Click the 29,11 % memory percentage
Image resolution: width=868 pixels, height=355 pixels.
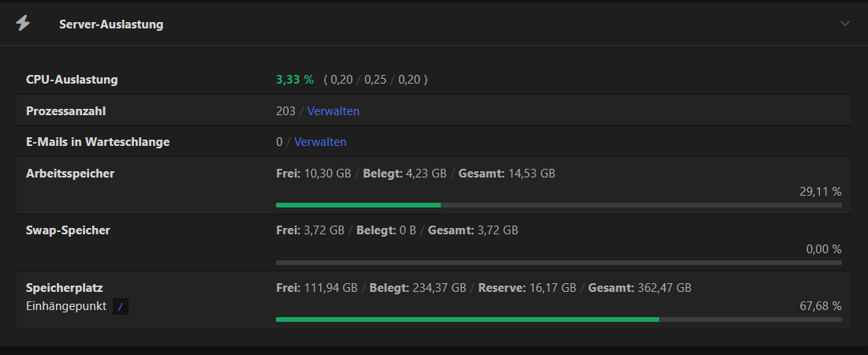pos(820,191)
